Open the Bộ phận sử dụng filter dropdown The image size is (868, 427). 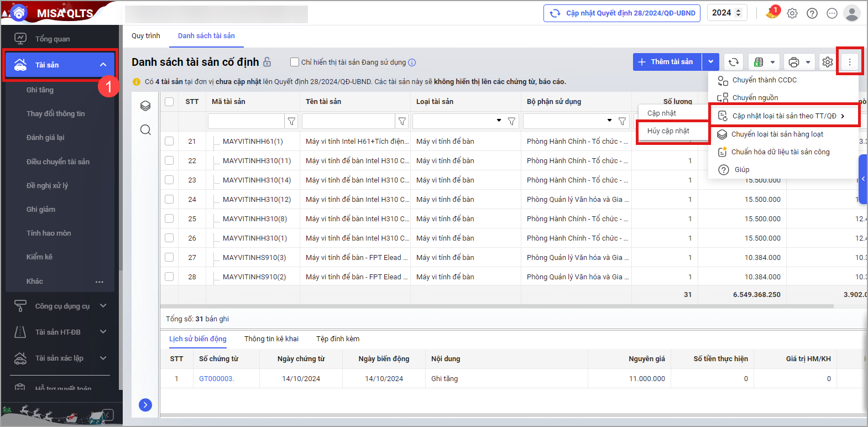click(x=609, y=121)
